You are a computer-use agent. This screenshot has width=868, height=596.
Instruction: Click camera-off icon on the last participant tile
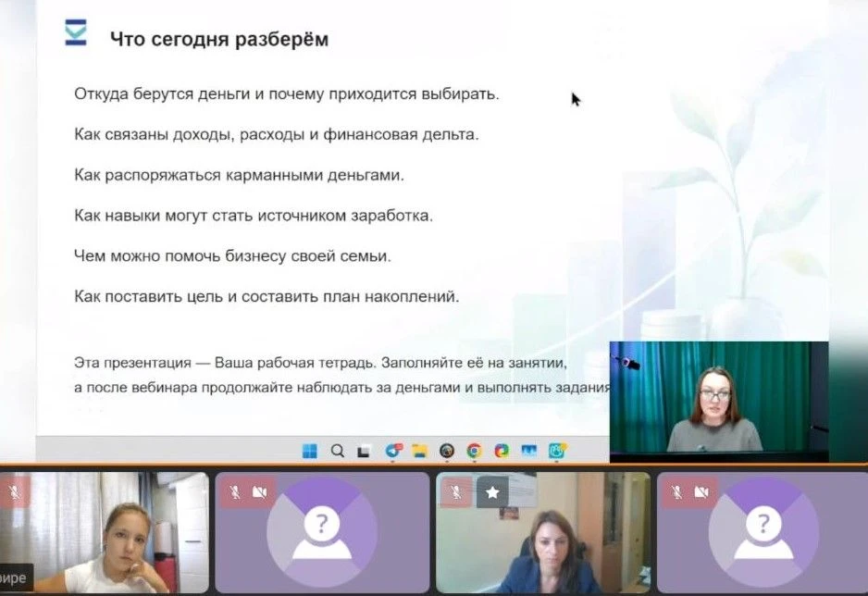tap(701, 492)
